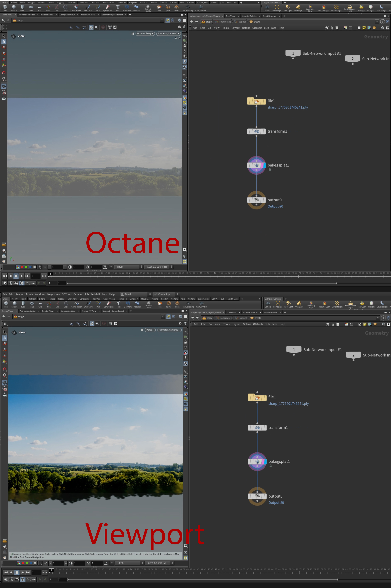Click the file1 node icon in Octane screenshot
Screen dimensions: 391x588
[256, 101]
